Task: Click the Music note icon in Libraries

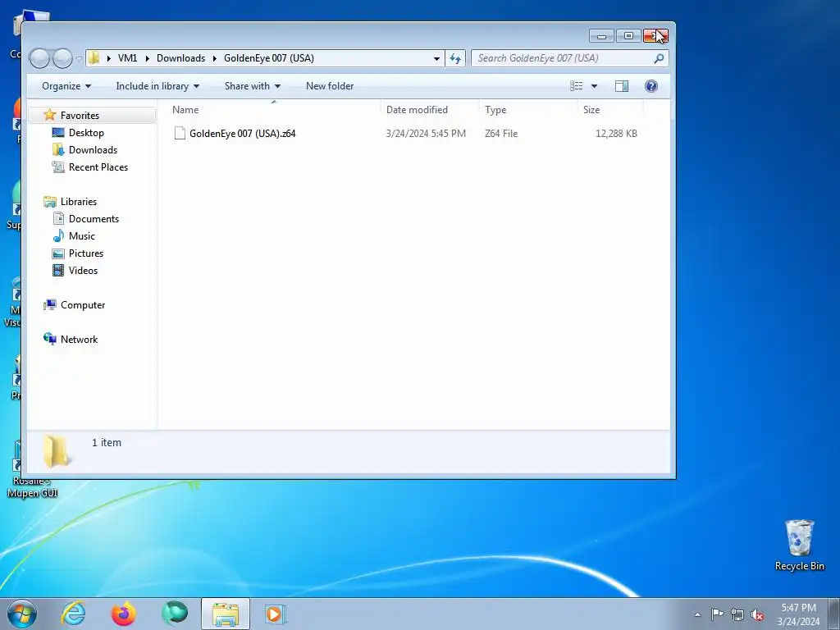Action: click(x=58, y=235)
